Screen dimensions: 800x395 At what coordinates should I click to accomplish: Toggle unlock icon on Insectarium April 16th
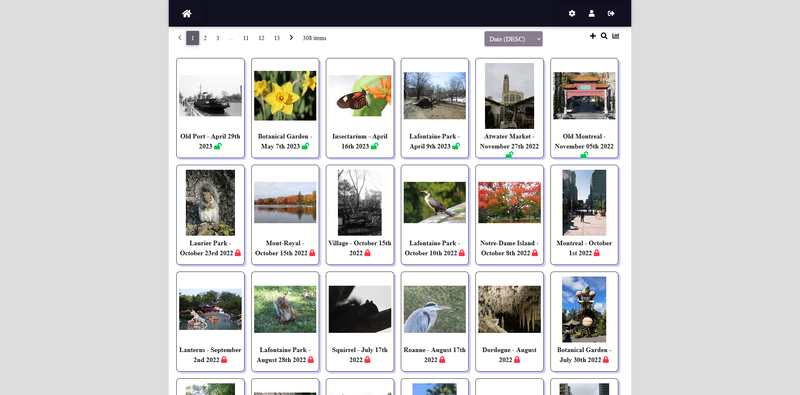pos(374,146)
